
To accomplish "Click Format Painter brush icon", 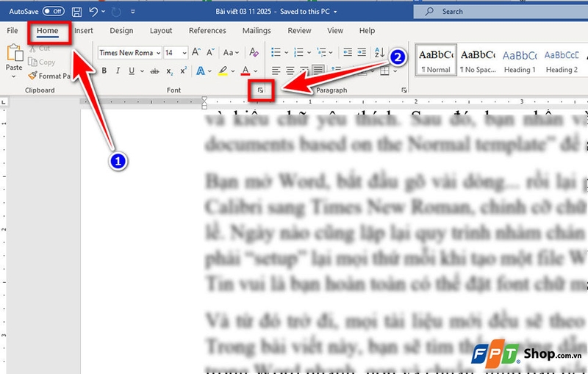I will [x=32, y=76].
